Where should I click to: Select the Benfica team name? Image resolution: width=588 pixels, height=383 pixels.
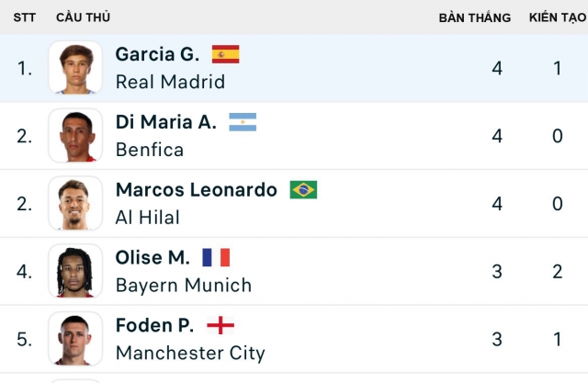click(150, 150)
